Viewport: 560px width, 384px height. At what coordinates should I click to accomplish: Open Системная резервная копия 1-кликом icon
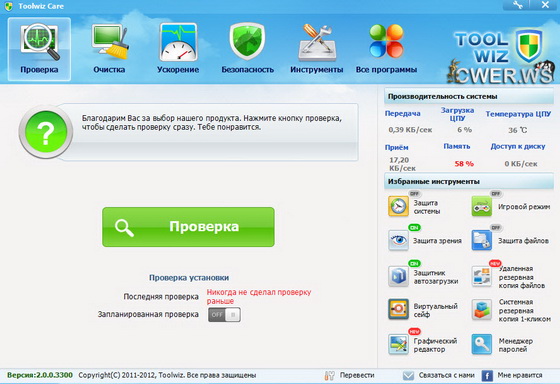point(482,309)
